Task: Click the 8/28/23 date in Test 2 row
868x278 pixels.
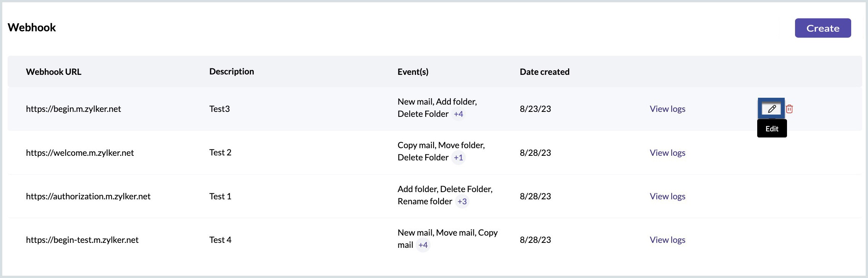Action: coord(535,153)
